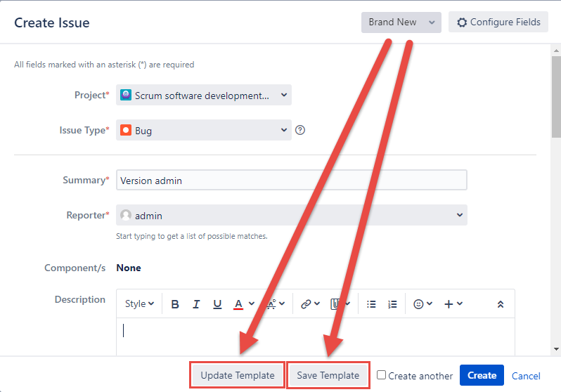561x392 pixels.
Task: Open the emoticon picker in the editor
Action: [423, 304]
